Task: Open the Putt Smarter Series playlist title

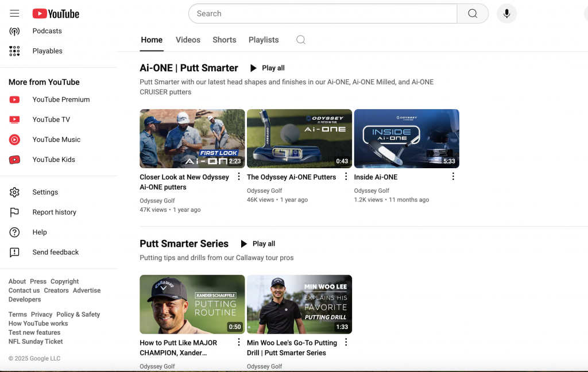Action: pos(184,244)
